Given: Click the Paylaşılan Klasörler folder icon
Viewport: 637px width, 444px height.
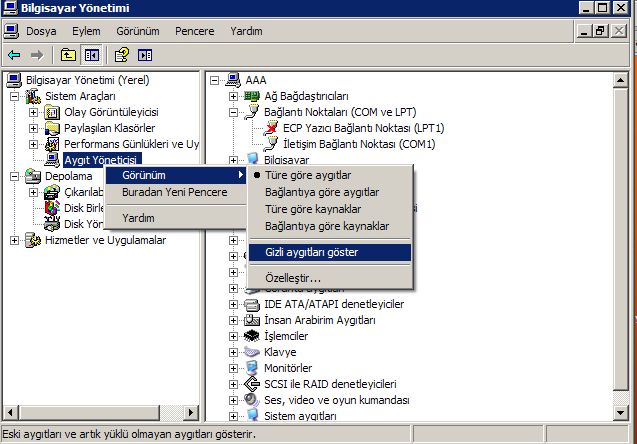Looking at the screenshot, I should pyautogui.click(x=52, y=128).
